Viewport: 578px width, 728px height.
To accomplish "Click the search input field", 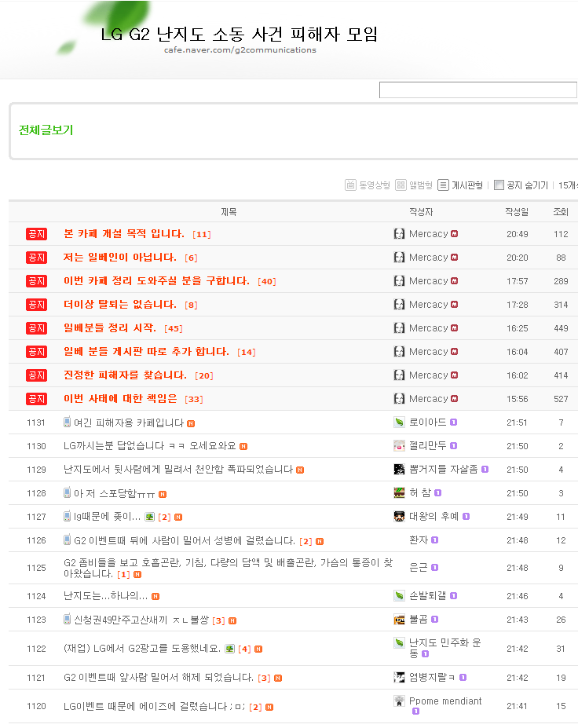I will (x=478, y=90).
